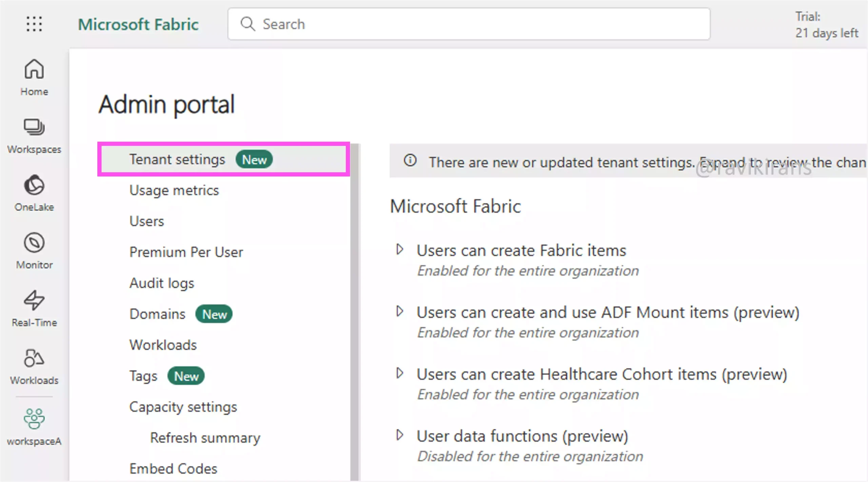Select Domains in the admin menu

pos(157,314)
